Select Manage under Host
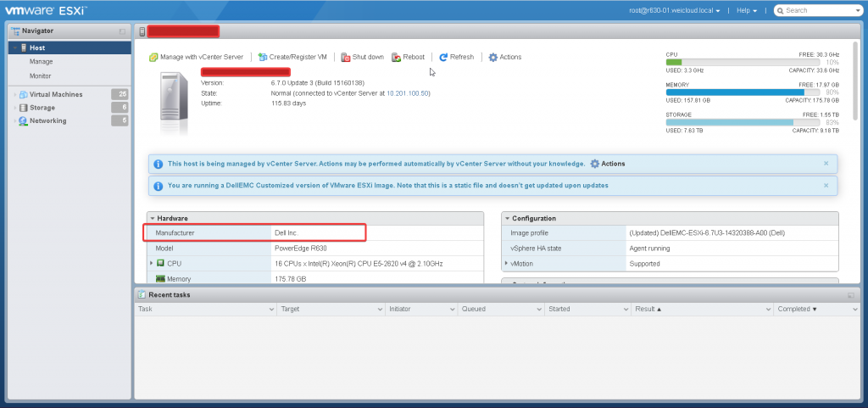868x408 pixels. [x=41, y=62]
